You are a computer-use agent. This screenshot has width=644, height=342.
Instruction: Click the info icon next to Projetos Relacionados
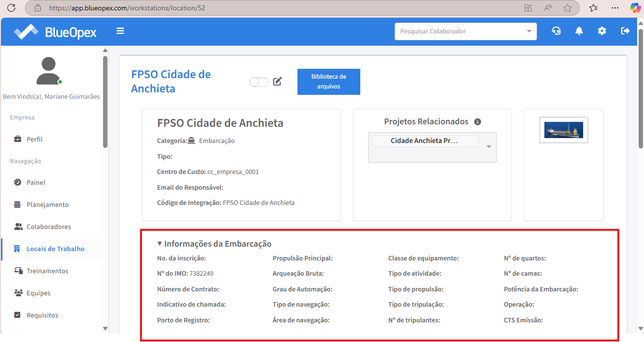click(x=478, y=122)
